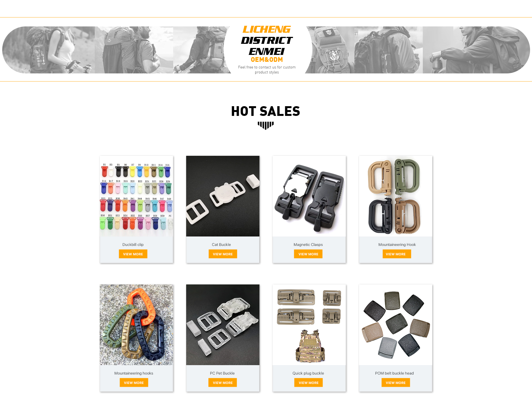Screen dimensions: 532x397
Task: Click VIEW MORE under Quick plug buckle
Action: pyautogui.click(x=308, y=383)
